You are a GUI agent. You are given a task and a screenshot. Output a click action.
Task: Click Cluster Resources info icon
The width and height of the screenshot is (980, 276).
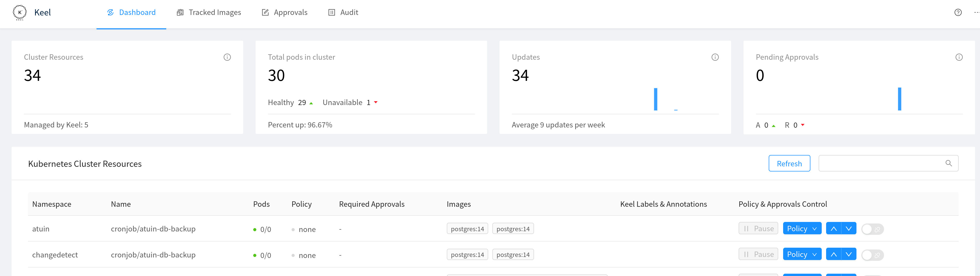227,57
